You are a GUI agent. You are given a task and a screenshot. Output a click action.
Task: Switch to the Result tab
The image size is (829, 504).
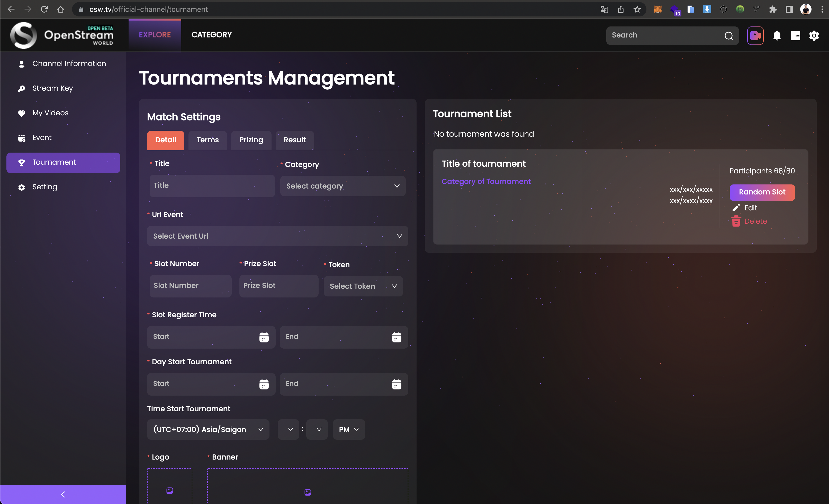(x=294, y=140)
